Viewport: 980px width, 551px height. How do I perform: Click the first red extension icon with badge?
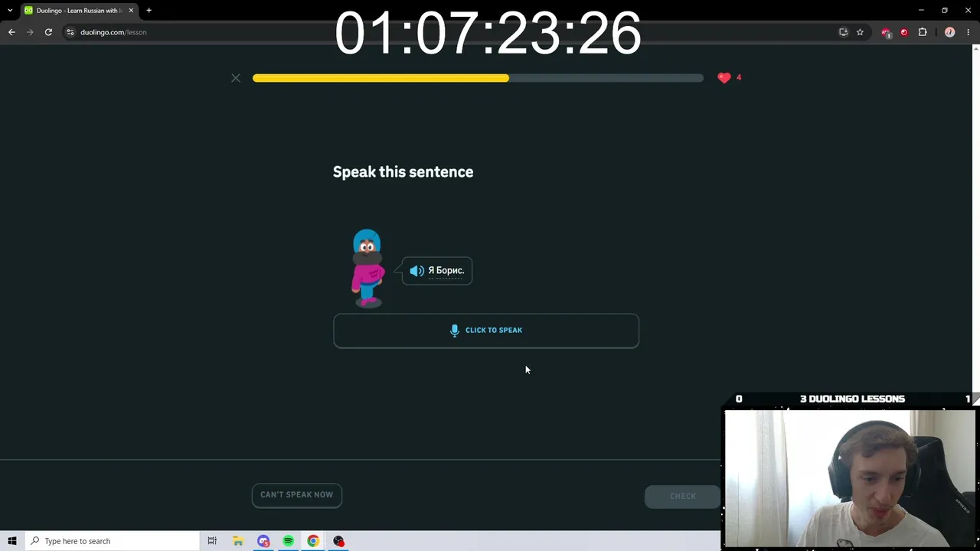pyautogui.click(x=886, y=32)
